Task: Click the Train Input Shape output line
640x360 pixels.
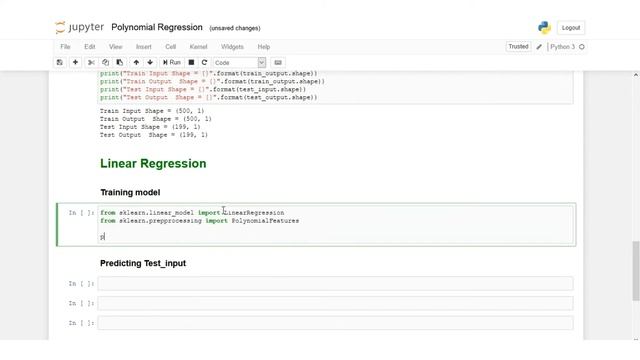Action: point(152,111)
